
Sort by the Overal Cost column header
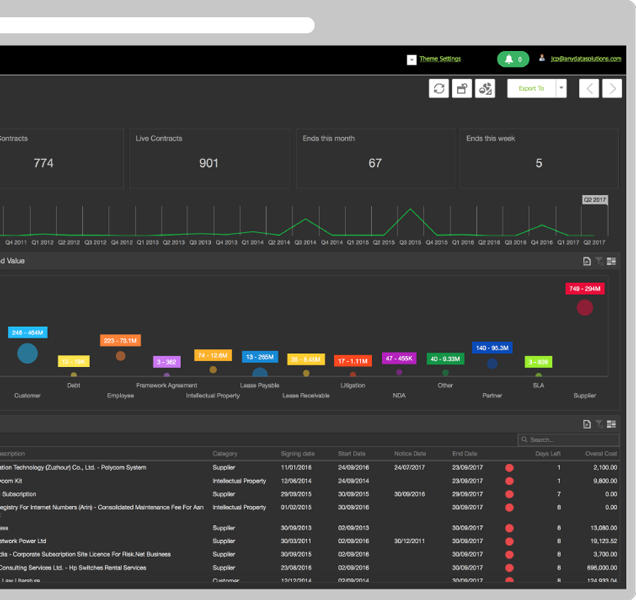pyautogui.click(x=601, y=454)
